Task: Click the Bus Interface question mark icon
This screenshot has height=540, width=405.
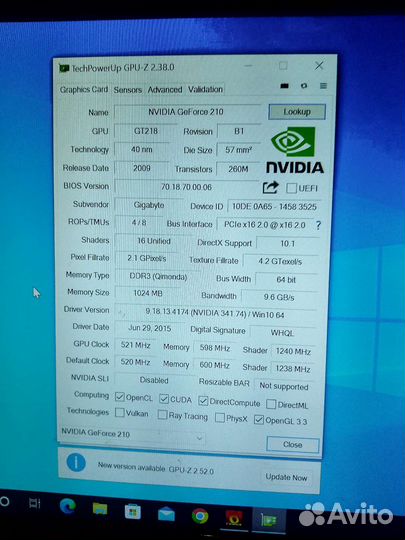Action: pos(318,226)
